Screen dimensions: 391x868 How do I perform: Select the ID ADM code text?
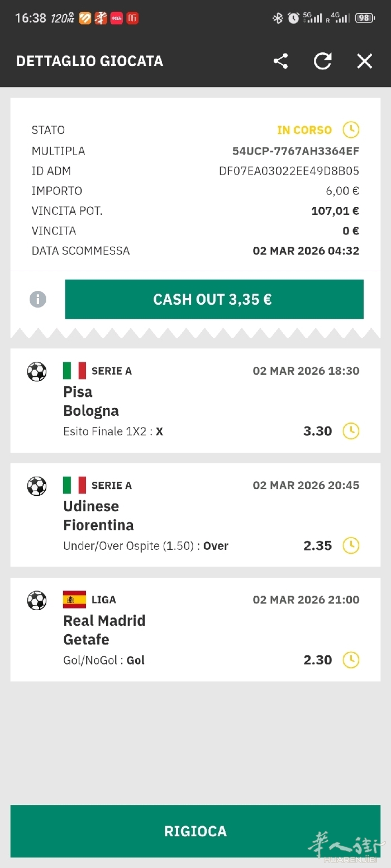click(289, 171)
